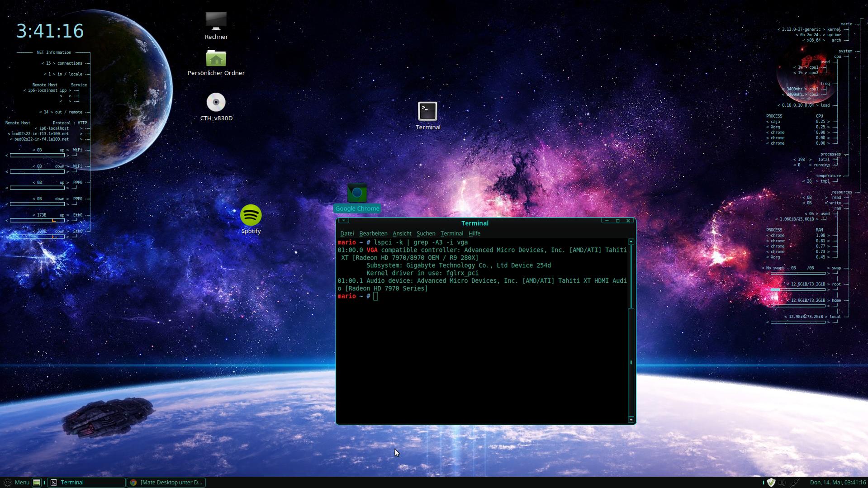Viewport: 868px width, 488px height.
Task: Click the 'Subsystem: Gigabyte Technology' output line
Action: click(458, 265)
